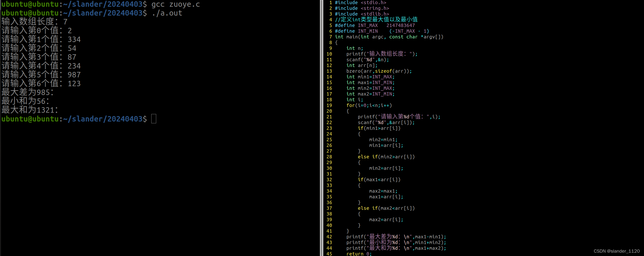644x256 pixels.
Task: Click the 'min2=min1;' assignment line
Action: coord(383,140)
